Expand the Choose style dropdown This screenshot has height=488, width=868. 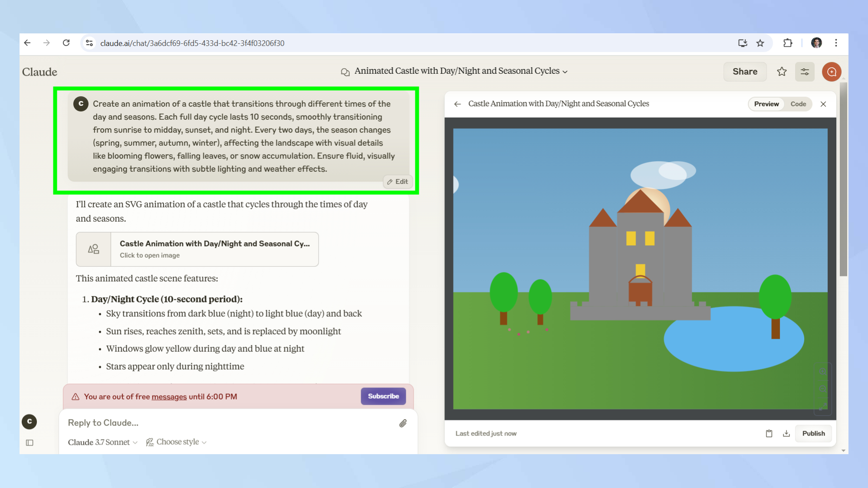click(x=177, y=442)
